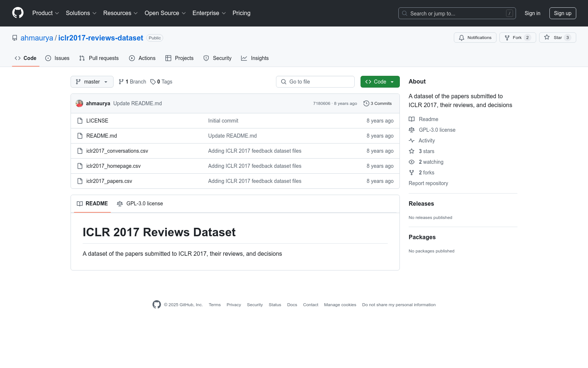Open the Docs link in footer
The image size is (588, 368).
click(292, 305)
